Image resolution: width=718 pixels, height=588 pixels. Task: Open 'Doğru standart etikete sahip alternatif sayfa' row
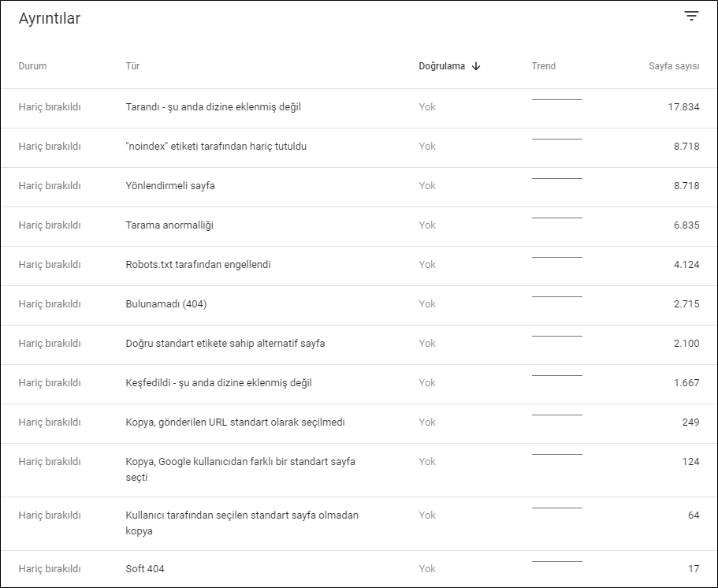[359, 344]
